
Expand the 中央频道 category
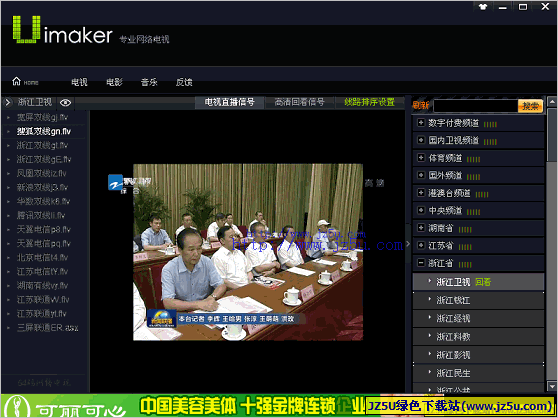pyautogui.click(x=421, y=210)
